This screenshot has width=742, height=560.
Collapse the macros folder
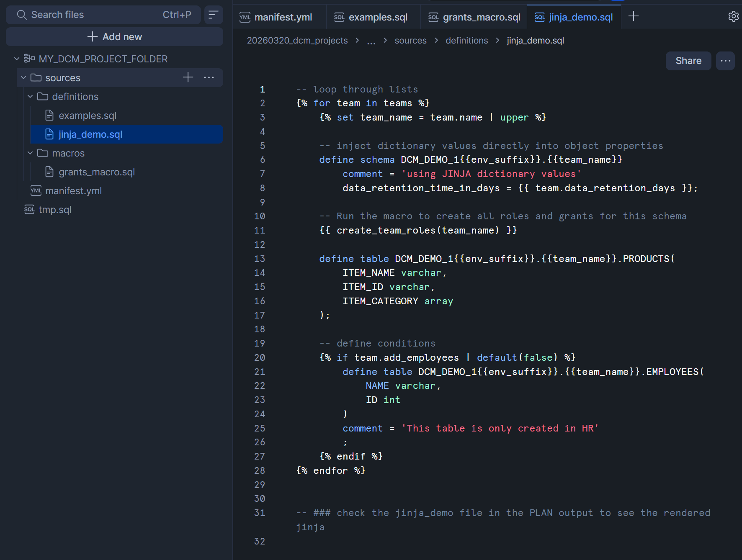(30, 153)
